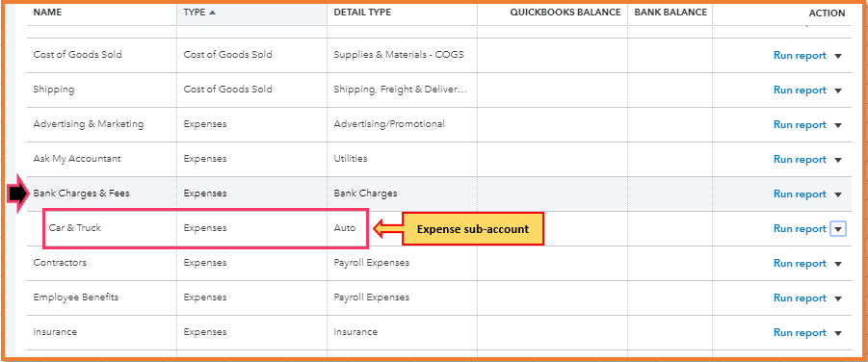868x362 pixels.
Task: Sort by BANK BALANCE column header
Action: 671,13
